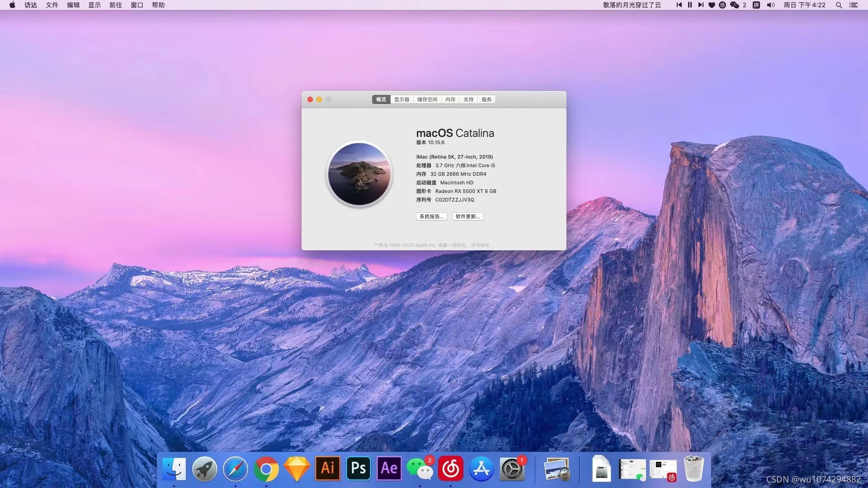
Task: Click the 系统报告... button
Action: coord(432,216)
